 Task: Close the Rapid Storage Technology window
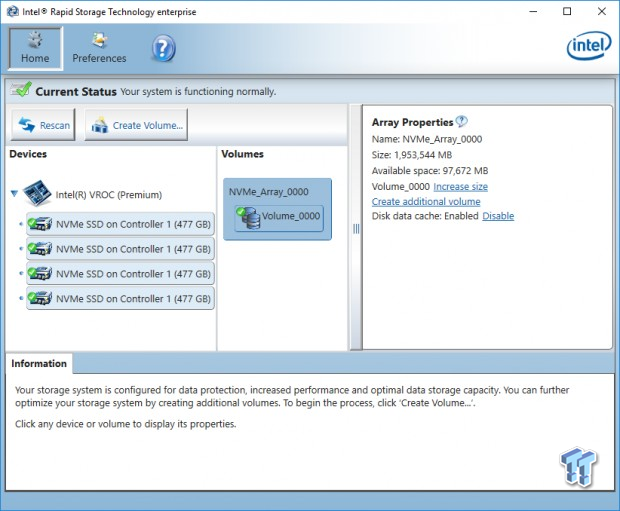tap(601, 11)
